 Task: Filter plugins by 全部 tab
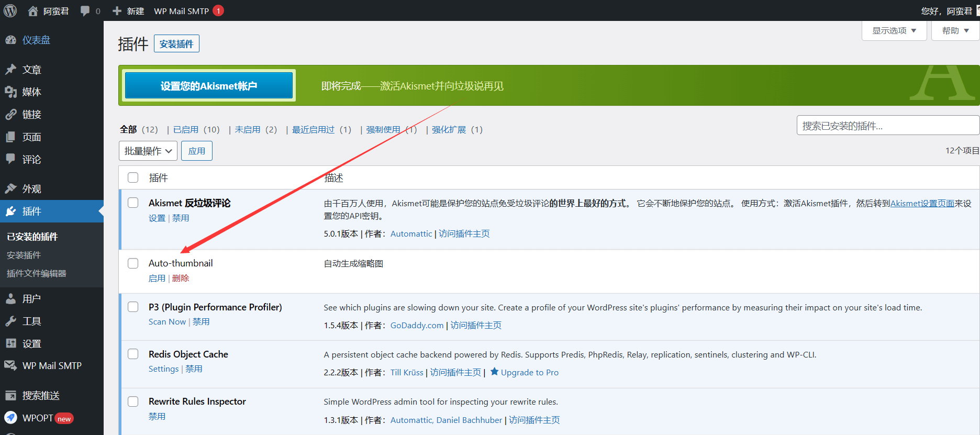128,129
